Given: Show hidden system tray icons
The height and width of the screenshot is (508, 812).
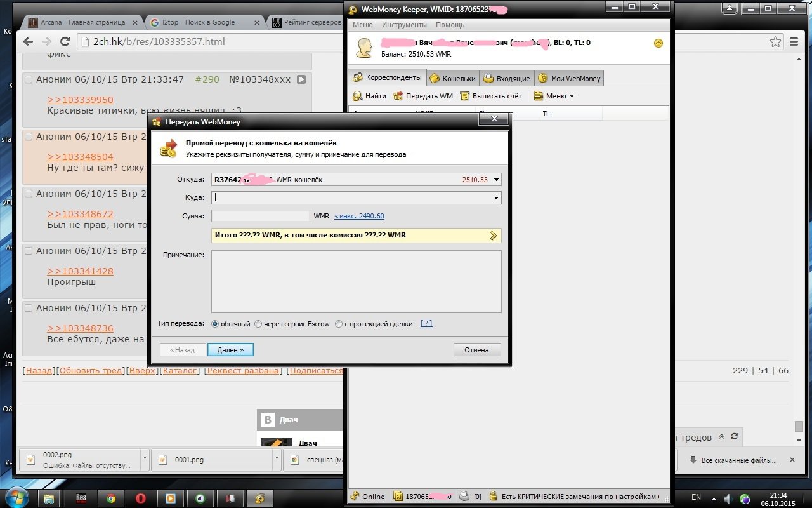Looking at the screenshot, I should 713,498.
